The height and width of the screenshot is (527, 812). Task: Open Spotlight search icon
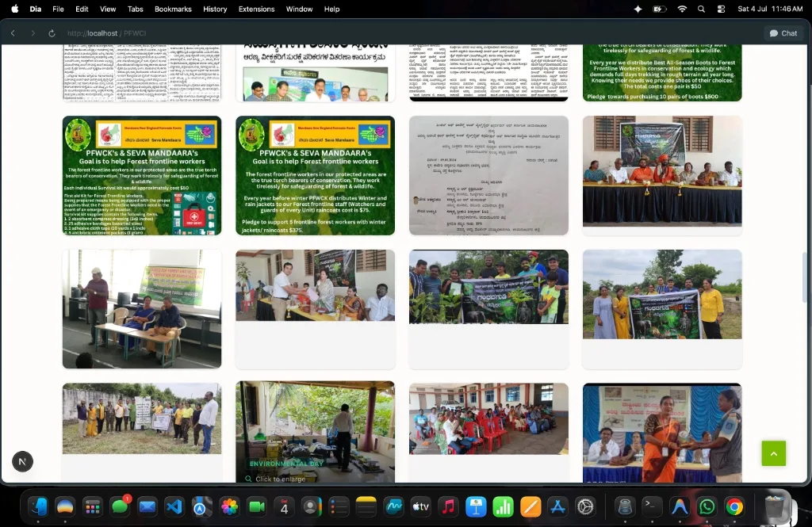click(701, 9)
